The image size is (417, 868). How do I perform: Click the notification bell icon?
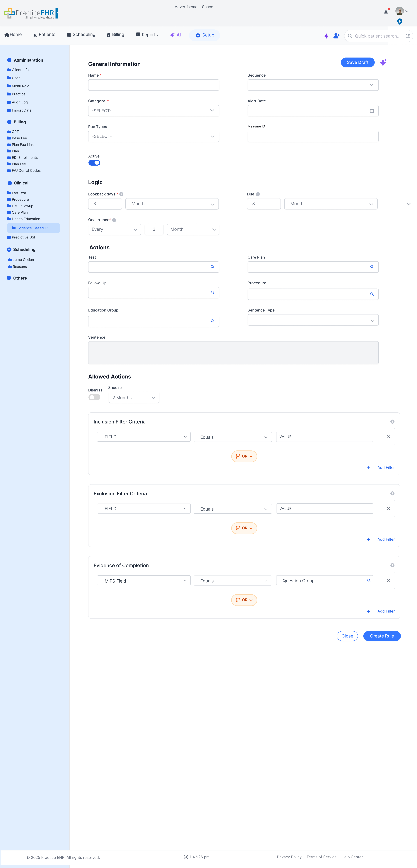[386, 12]
